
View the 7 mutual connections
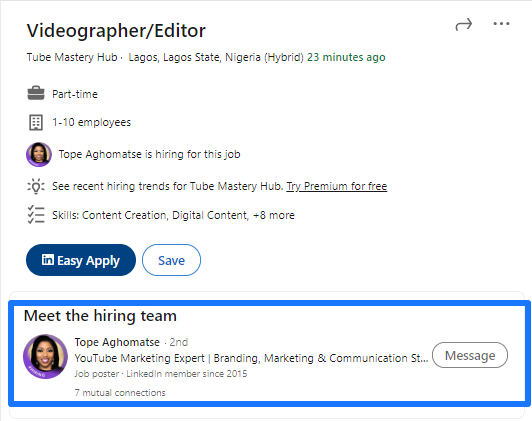point(120,393)
